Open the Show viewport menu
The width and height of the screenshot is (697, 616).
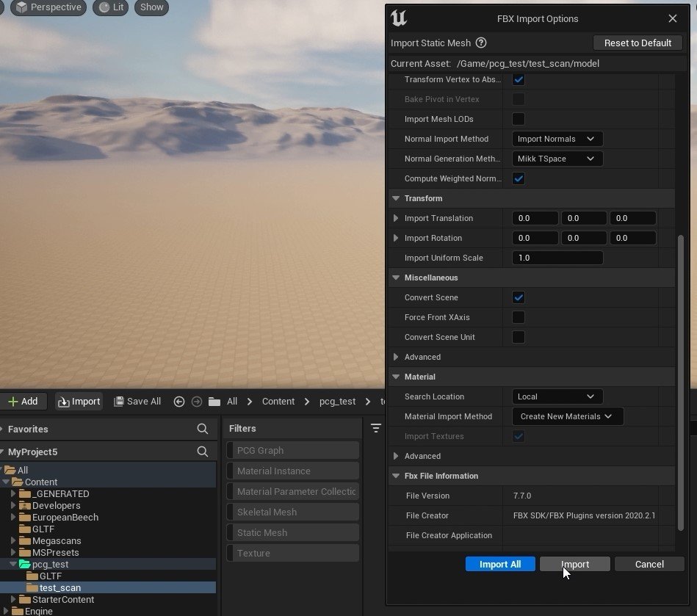[x=151, y=7]
